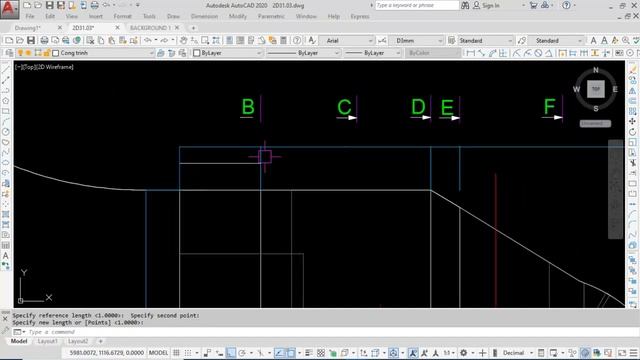The height and width of the screenshot is (360, 640).
Task: Toggle object snap tracking in the status bar
Action: tap(279, 353)
